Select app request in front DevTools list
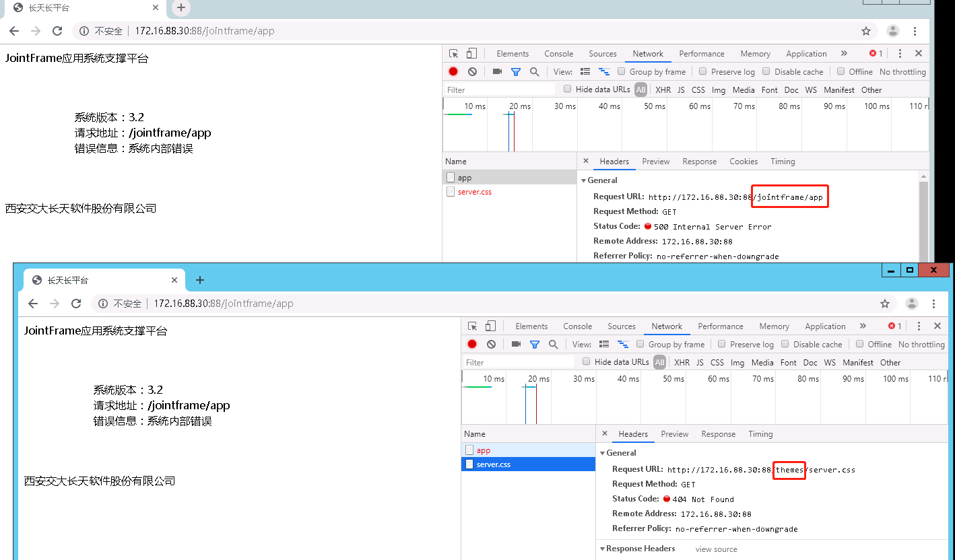The width and height of the screenshot is (955, 560). [529, 450]
